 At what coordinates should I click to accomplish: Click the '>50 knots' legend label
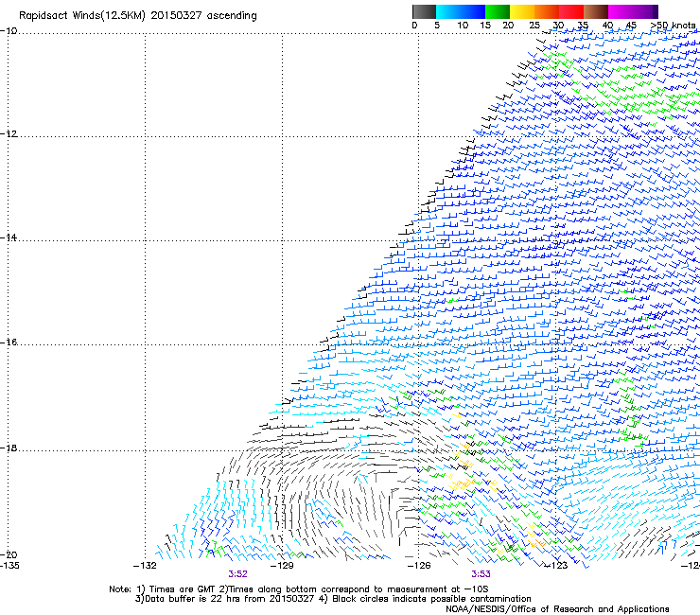click(x=673, y=25)
